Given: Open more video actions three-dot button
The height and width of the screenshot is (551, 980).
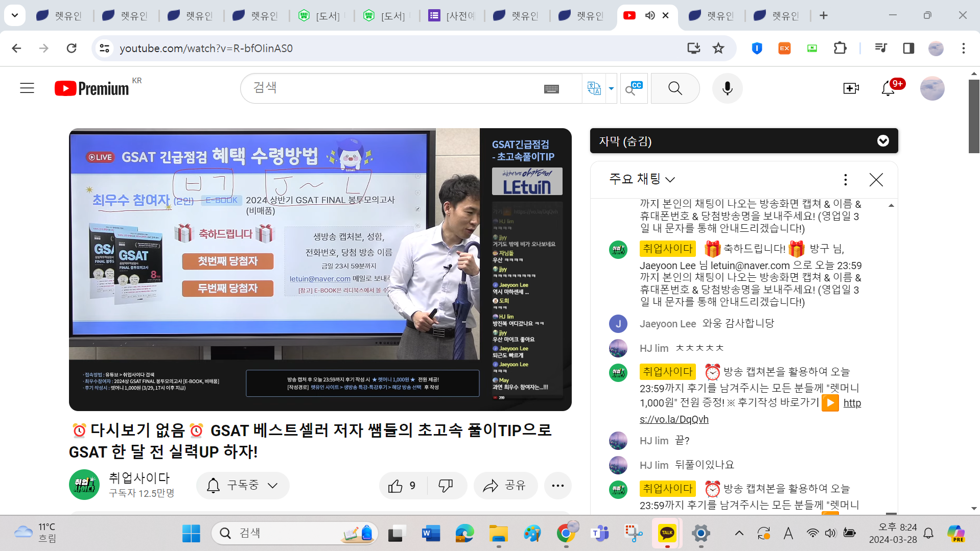Looking at the screenshot, I should (x=557, y=486).
